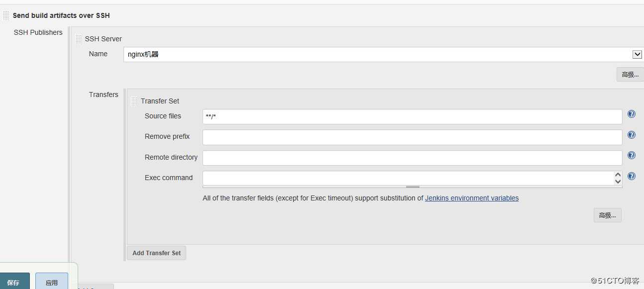This screenshot has height=289, width=644.
Task: Click the Add Transfer Set button
Action: (156, 253)
